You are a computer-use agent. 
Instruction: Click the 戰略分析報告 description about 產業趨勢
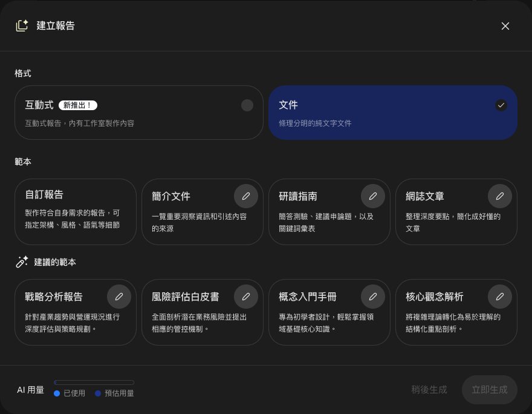pos(73,323)
